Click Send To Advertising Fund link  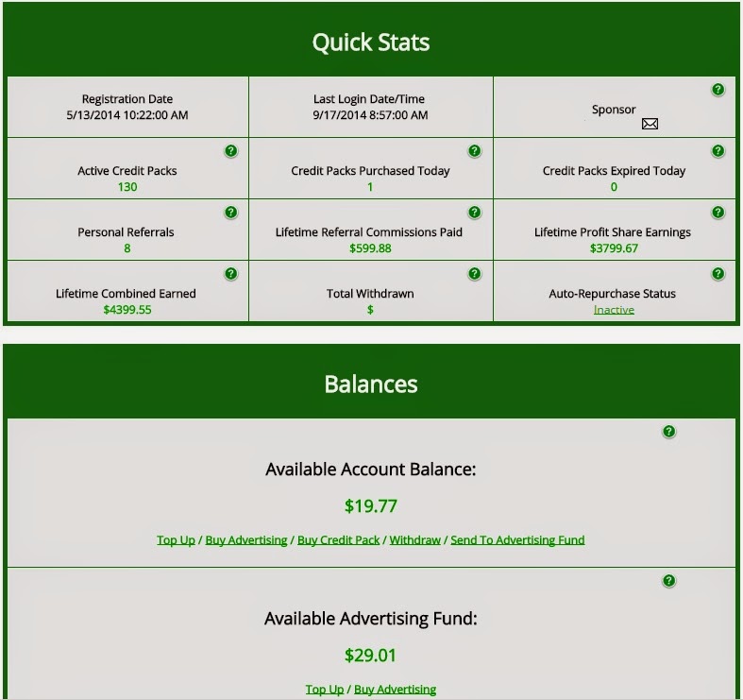(x=517, y=540)
